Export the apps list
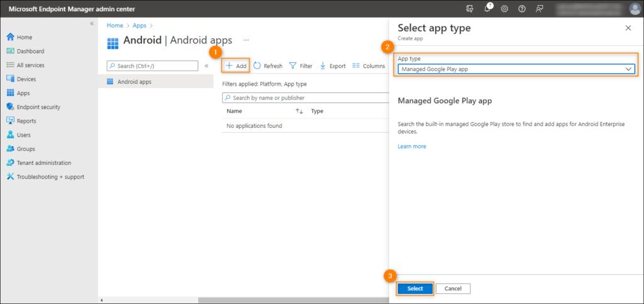644x304 pixels. click(x=333, y=65)
